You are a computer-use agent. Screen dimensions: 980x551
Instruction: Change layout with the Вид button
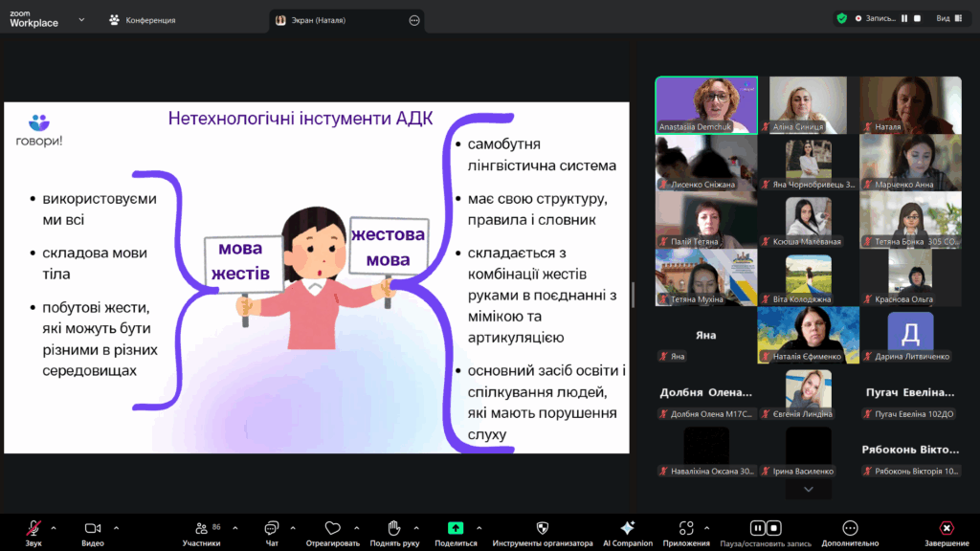(947, 18)
